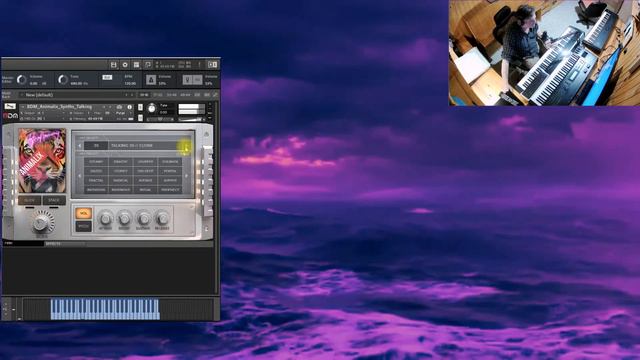Toggle Kontakt minimized rack view icon

(148, 64)
